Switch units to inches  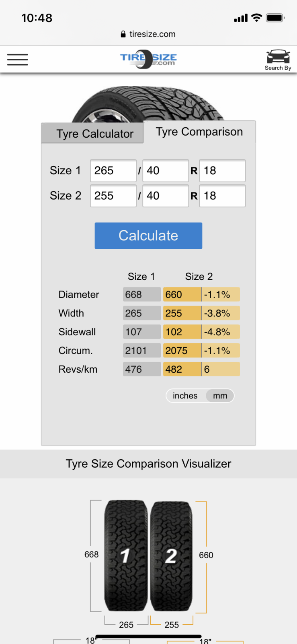tap(185, 396)
